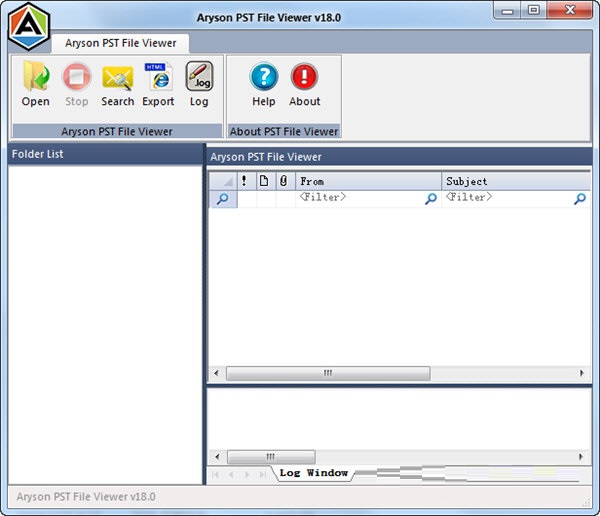Go to last tab using navigation arrow
Screen dimensions: 600x516
[262, 475]
